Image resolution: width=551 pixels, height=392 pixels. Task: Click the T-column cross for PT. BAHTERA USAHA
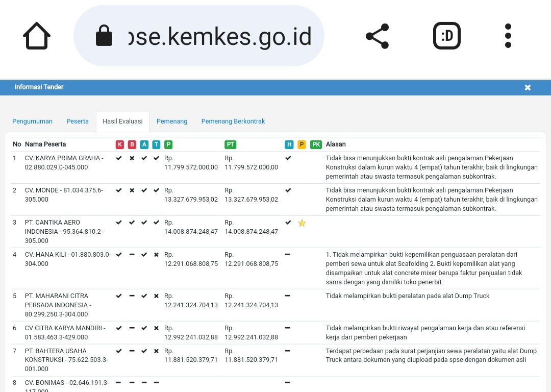[157, 351]
